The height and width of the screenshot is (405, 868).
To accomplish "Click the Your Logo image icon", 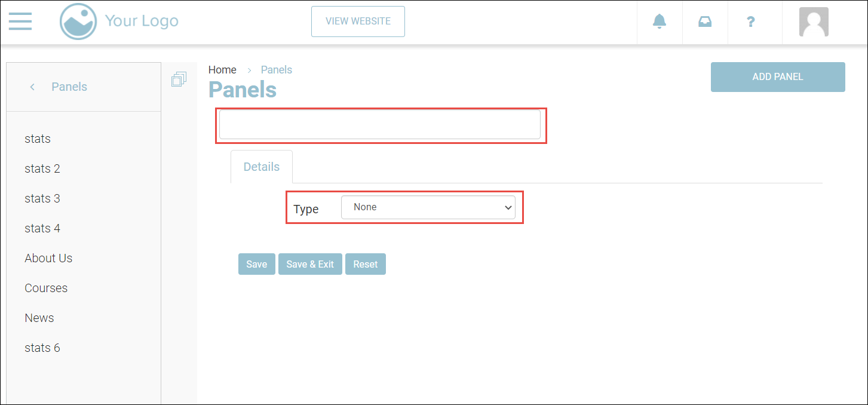I will coord(78,22).
